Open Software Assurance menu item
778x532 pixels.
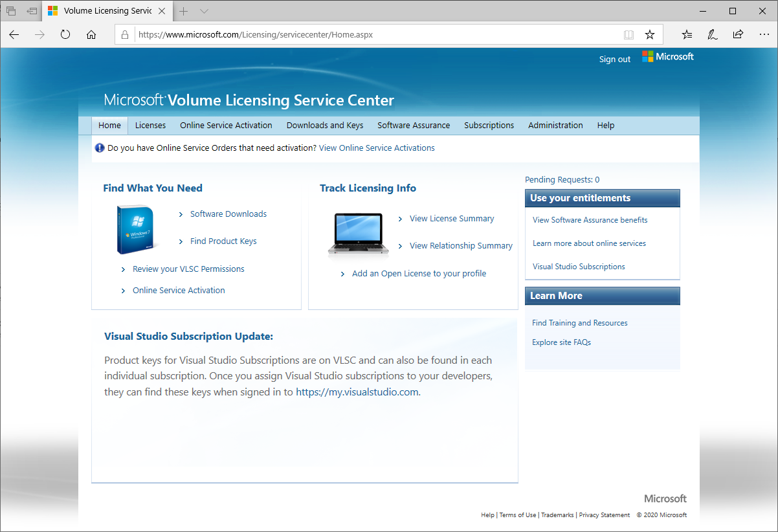coord(414,126)
